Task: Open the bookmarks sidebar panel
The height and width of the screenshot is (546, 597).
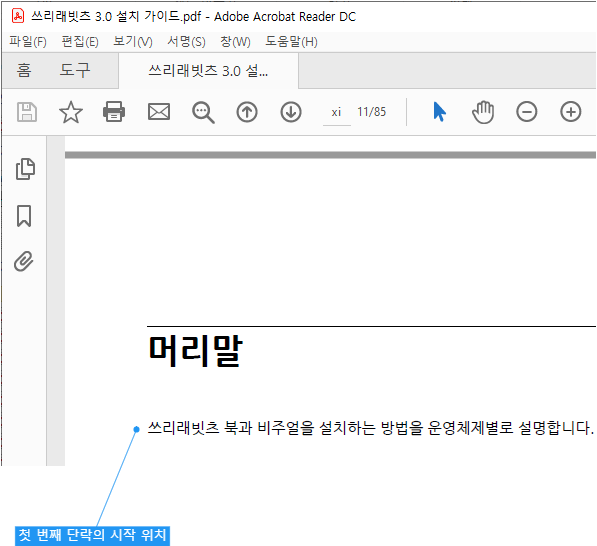Action: pos(24,216)
